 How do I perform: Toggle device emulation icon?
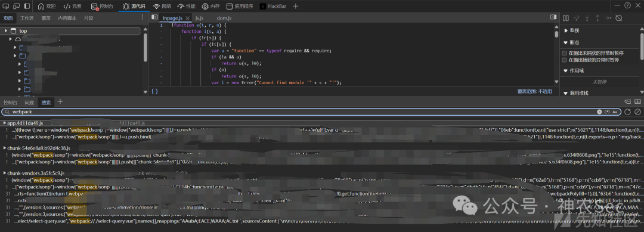click(17, 6)
